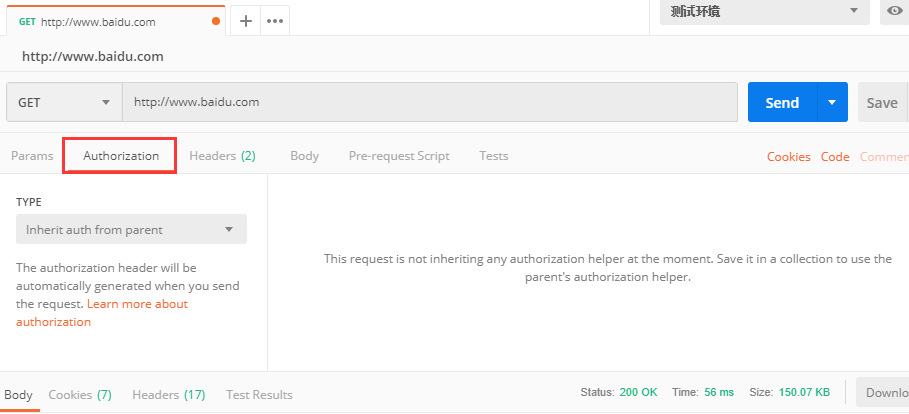Image resolution: width=909 pixels, height=414 pixels.
Task: Click the Status 200 OK value
Action: point(638,392)
